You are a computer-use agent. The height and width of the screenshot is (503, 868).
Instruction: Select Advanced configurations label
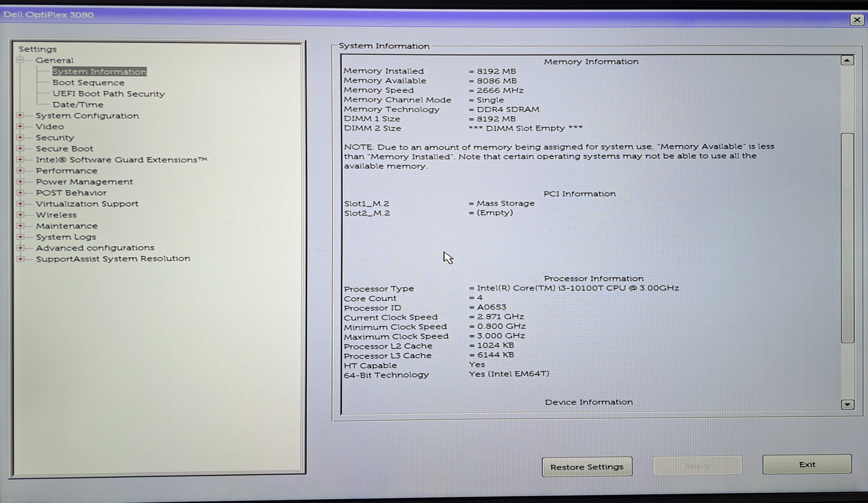click(95, 248)
